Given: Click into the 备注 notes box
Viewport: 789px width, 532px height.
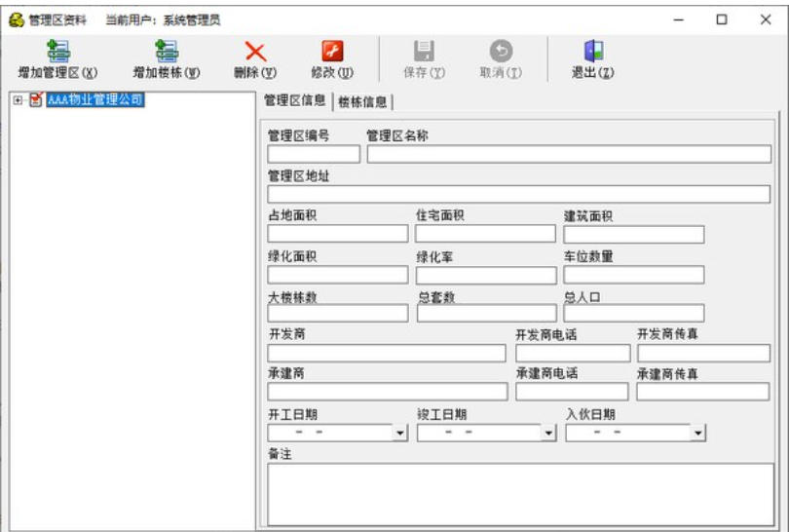Looking at the screenshot, I should pyautogui.click(x=518, y=494).
